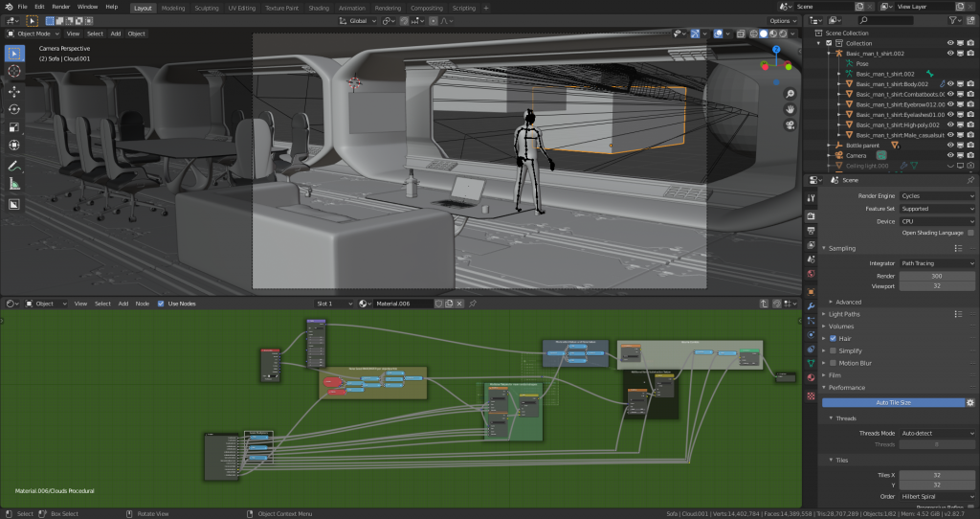Select the Annotate tool
Viewport: 980px width, 519px height.
(13, 167)
